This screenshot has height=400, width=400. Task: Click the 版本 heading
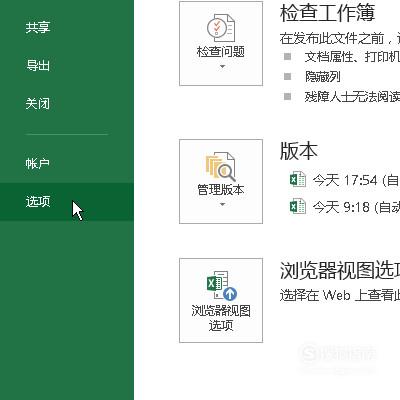299,151
